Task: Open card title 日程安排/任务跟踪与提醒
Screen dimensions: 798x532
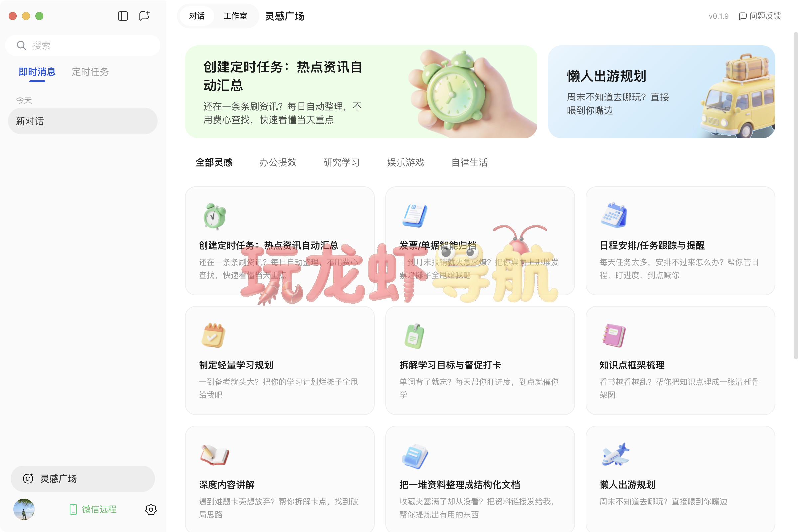Action: (x=652, y=245)
